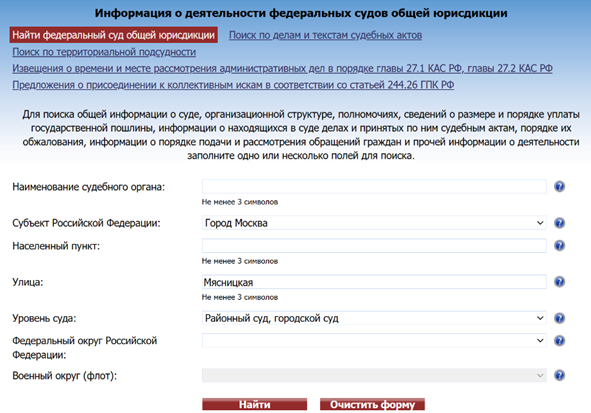Click the Улица field containing Мясницкая

pyautogui.click(x=374, y=282)
